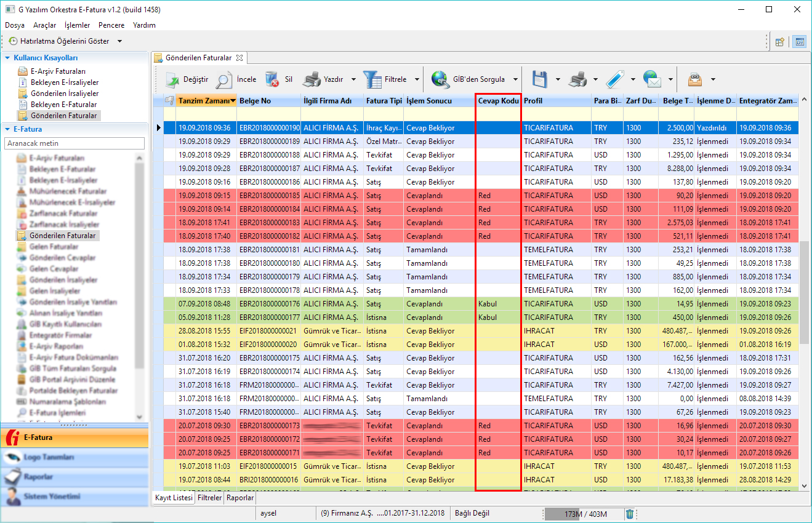Click the pencil edit icon in toolbar
The height and width of the screenshot is (523, 812).
(614, 79)
